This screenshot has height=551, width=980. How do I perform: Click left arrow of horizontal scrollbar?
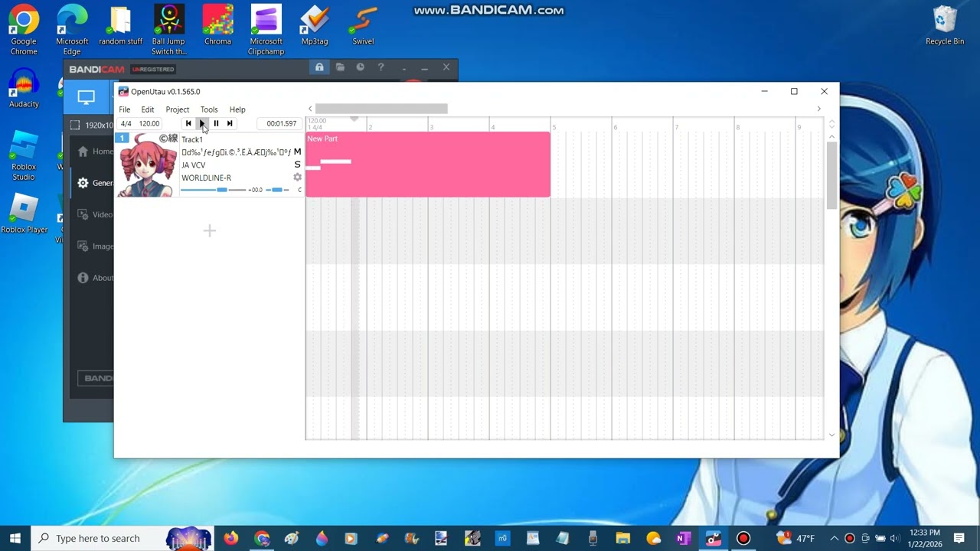click(x=310, y=109)
